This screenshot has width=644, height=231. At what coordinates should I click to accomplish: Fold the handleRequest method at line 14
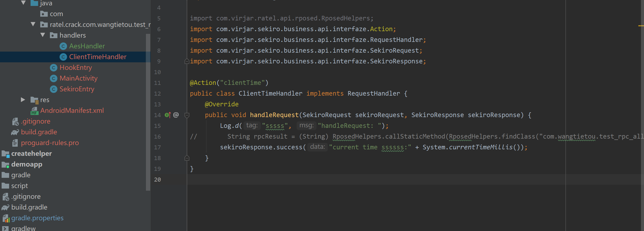pyautogui.click(x=187, y=115)
